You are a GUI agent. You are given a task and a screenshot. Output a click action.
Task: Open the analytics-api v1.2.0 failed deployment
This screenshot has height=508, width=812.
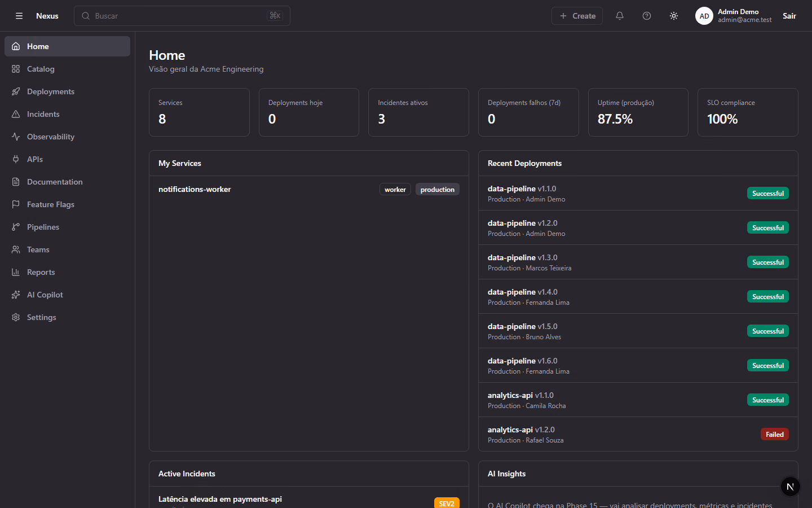(x=638, y=435)
